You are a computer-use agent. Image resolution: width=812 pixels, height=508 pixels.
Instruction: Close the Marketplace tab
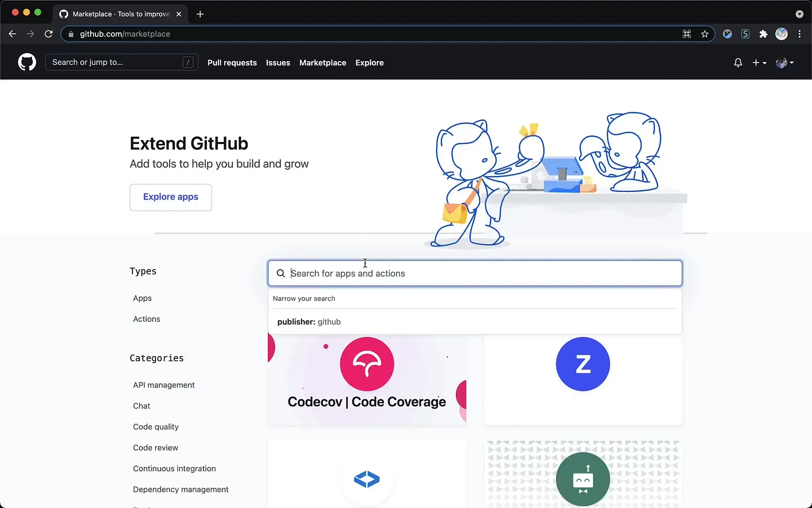pos(179,14)
